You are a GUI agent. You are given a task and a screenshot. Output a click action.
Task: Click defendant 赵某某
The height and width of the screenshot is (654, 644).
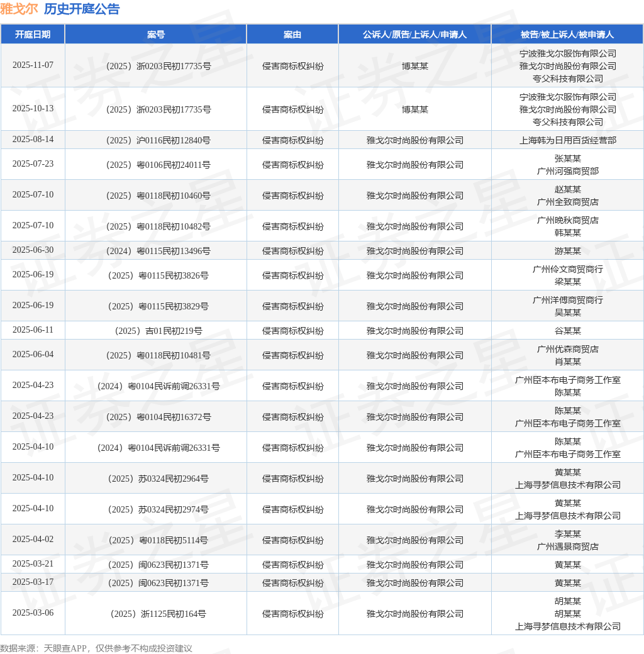[567, 190]
